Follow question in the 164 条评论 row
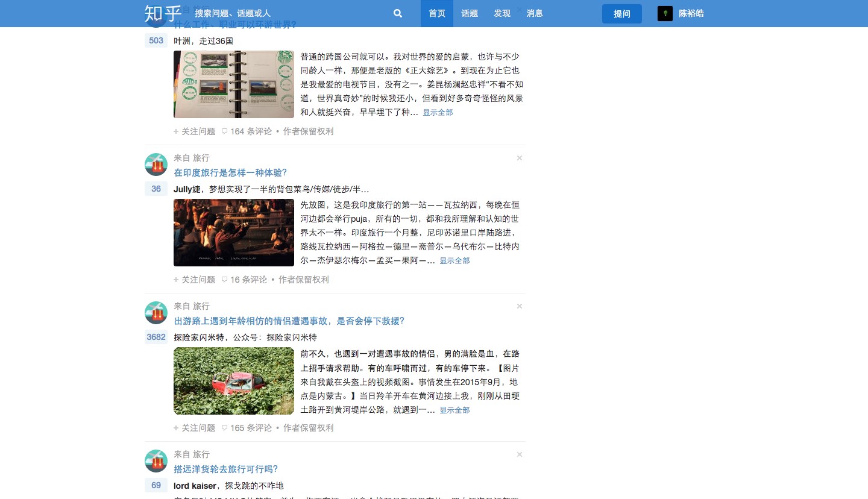The width and height of the screenshot is (868, 499). (x=194, y=131)
